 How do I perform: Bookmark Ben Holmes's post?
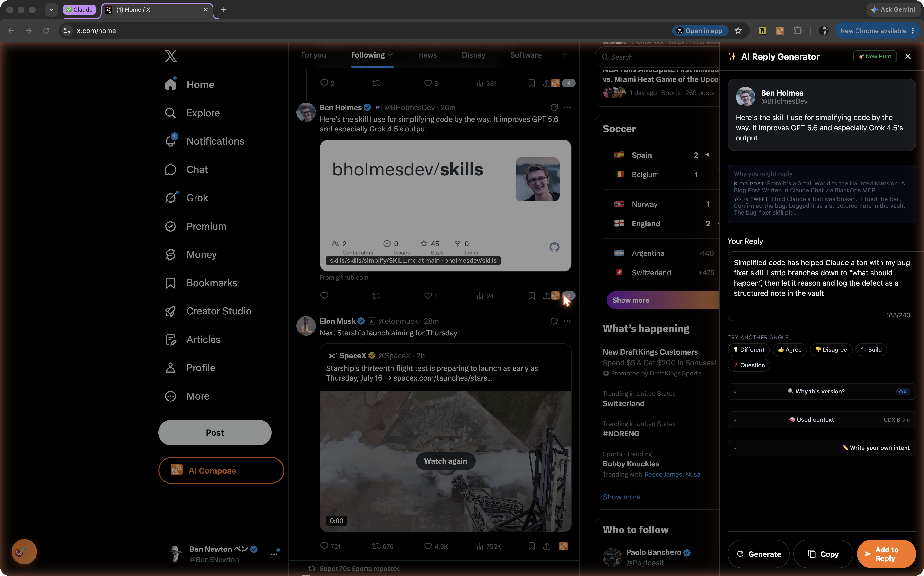pyautogui.click(x=532, y=296)
